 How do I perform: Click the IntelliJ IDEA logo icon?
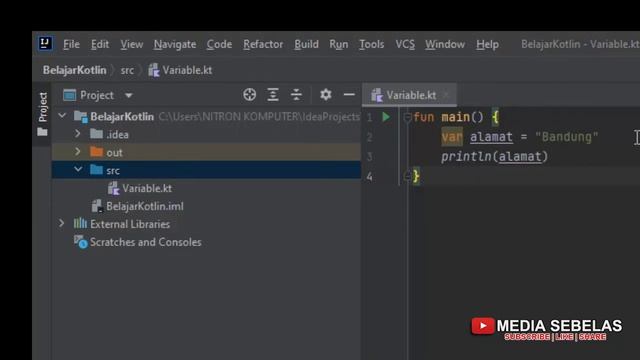click(45, 43)
